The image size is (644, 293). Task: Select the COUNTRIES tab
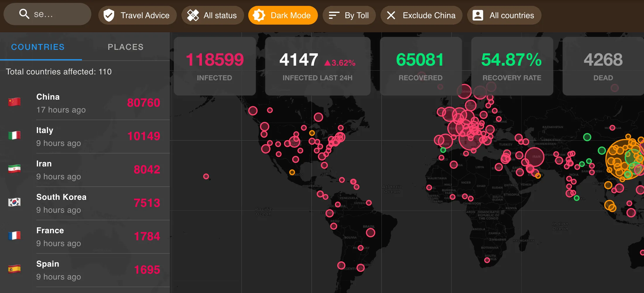(x=37, y=47)
